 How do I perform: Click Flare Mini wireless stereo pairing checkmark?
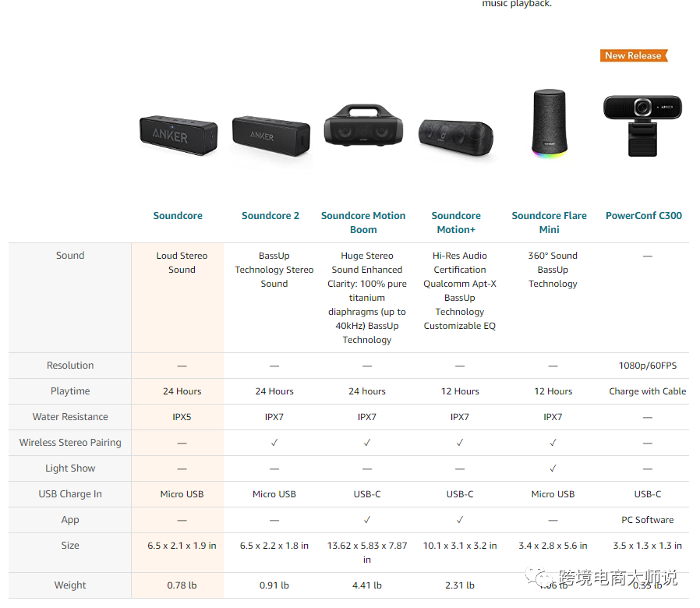pyautogui.click(x=553, y=443)
